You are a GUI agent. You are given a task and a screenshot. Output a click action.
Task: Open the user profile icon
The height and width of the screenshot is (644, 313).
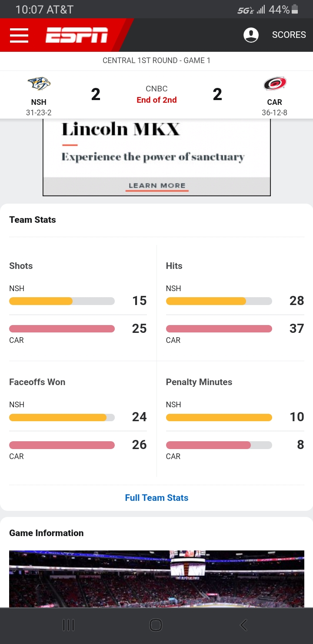251,35
